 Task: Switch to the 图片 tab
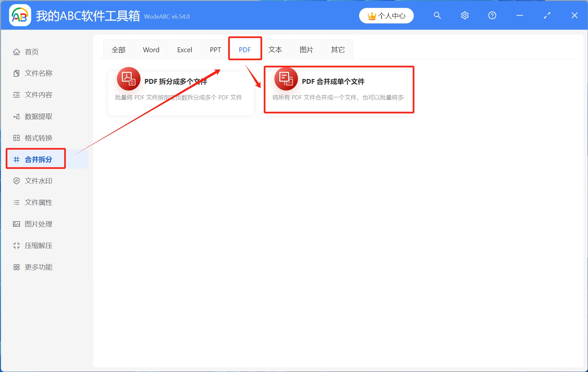306,49
